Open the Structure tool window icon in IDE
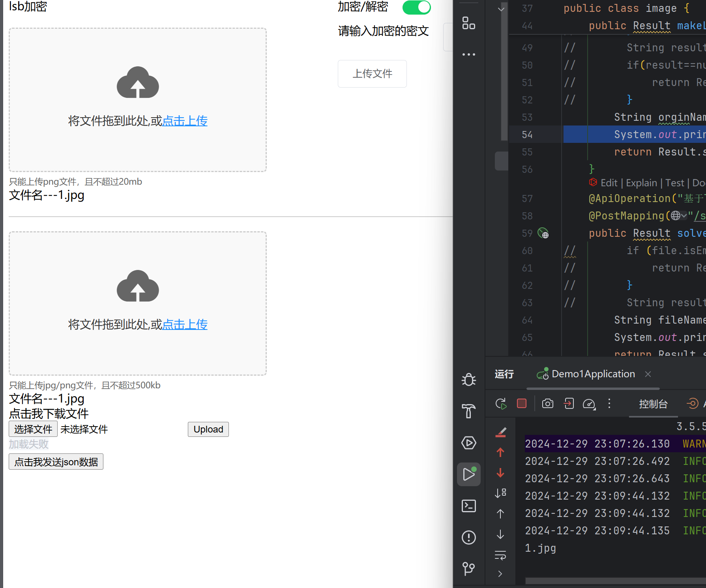The image size is (706, 588). (469, 23)
